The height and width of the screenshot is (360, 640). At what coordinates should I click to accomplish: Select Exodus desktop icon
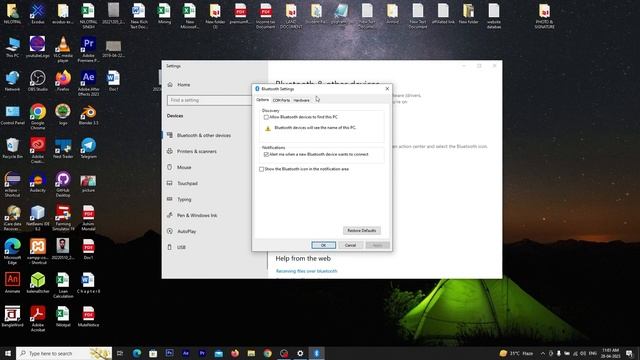pos(38,13)
